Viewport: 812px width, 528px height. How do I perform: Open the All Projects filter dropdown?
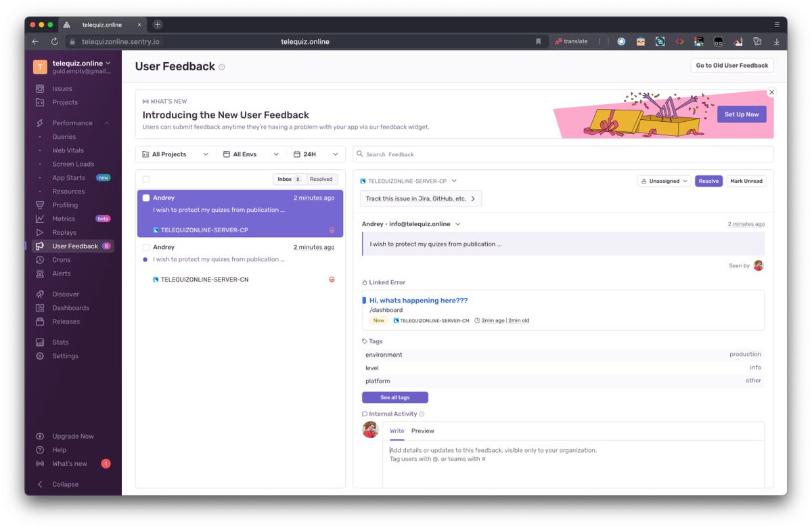[175, 154]
